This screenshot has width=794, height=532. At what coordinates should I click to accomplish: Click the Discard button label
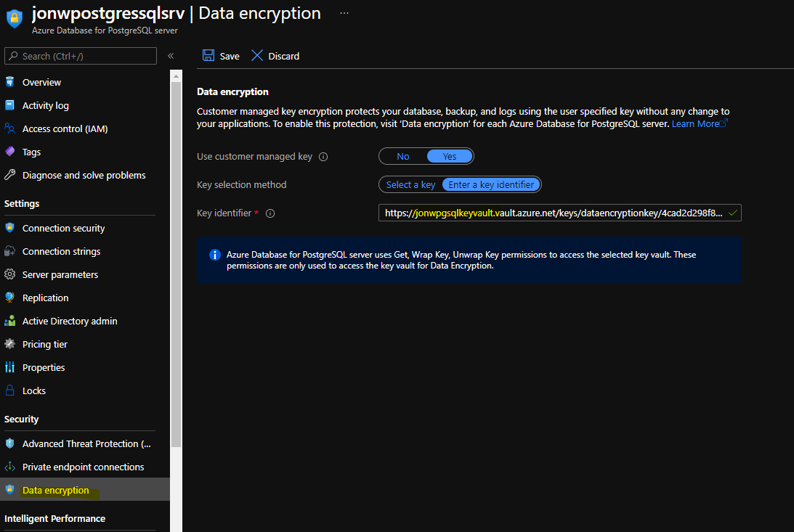[x=283, y=56]
